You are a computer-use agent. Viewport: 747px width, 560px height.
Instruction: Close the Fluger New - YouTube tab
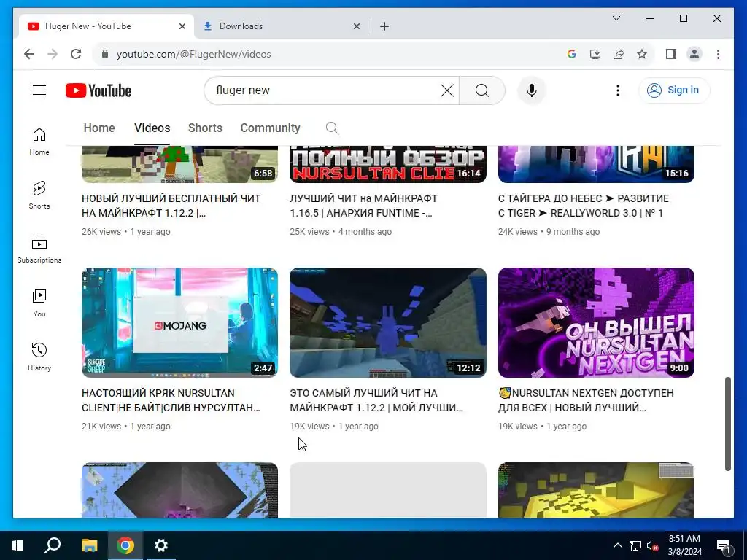182,26
